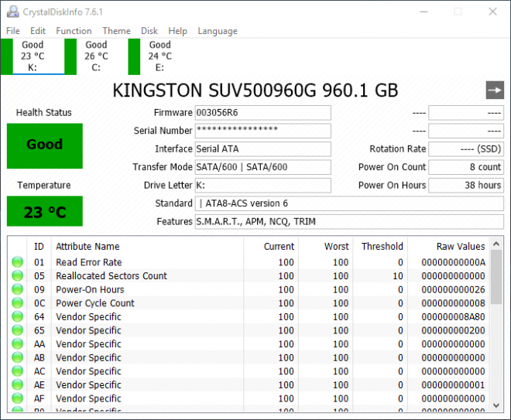Click status orb for Read Error Rate

[x=17, y=262]
